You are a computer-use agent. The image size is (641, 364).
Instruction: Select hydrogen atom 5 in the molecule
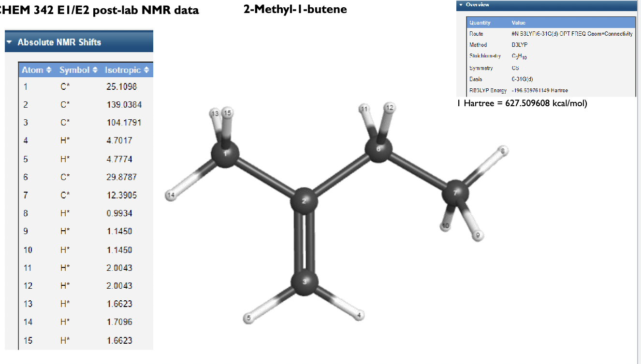click(249, 318)
